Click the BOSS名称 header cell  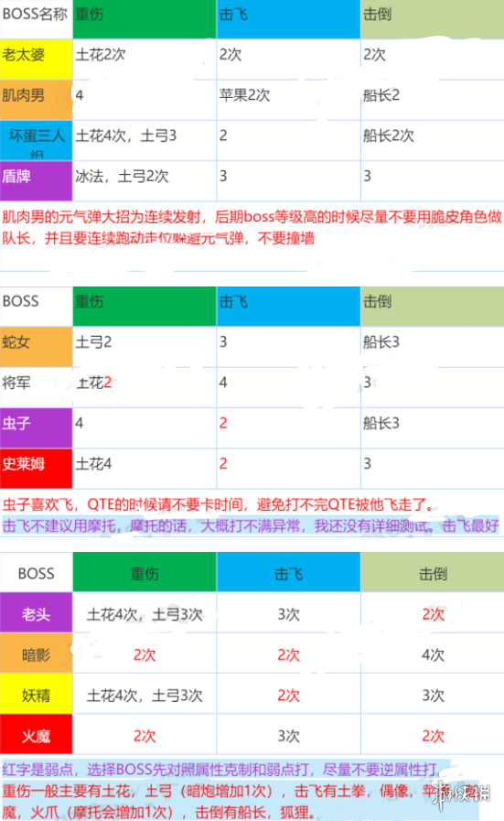tap(36, 19)
